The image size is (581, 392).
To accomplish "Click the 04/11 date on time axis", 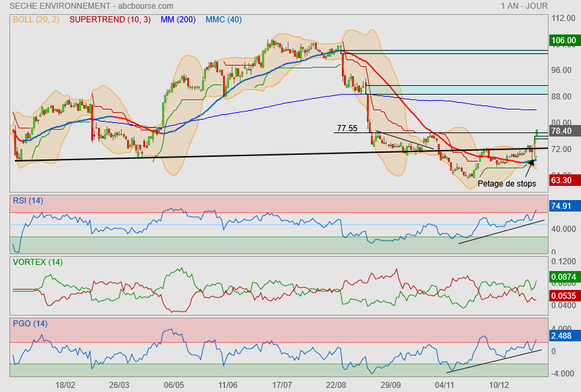I will point(445,385).
